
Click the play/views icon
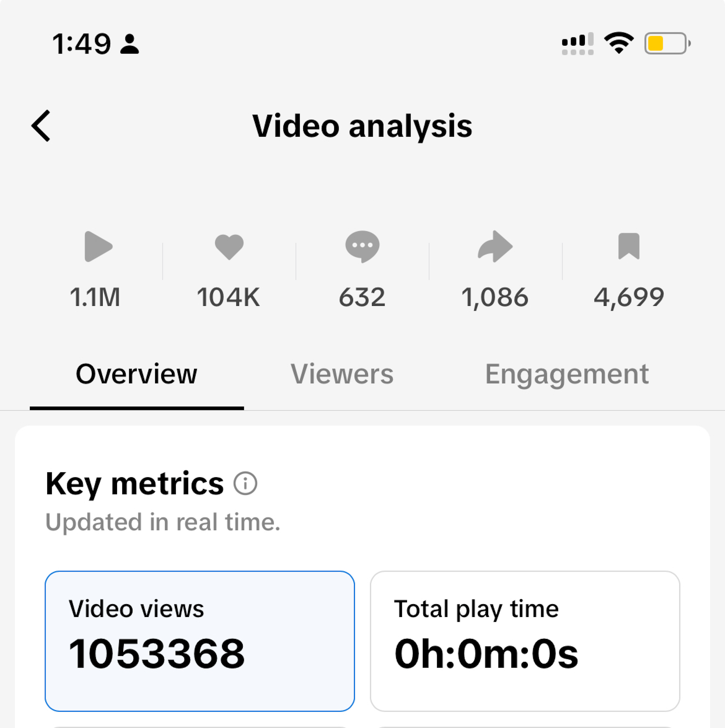(x=97, y=246)
